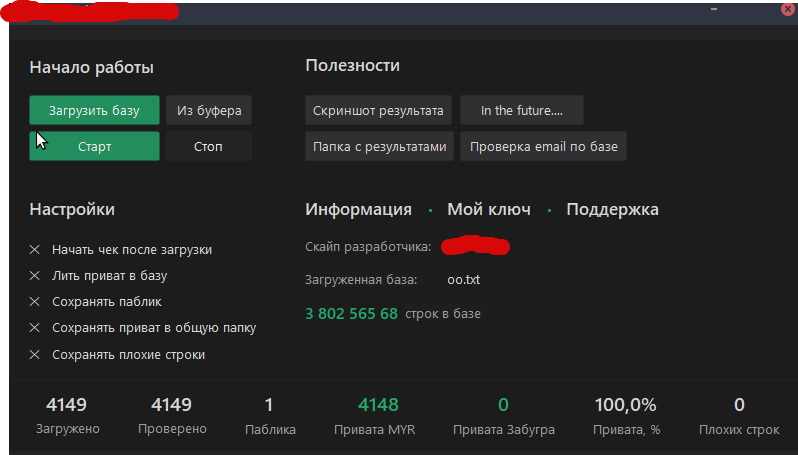Open the Поддержка tab
Screen dimensions: 798x455
click(612, 209)
